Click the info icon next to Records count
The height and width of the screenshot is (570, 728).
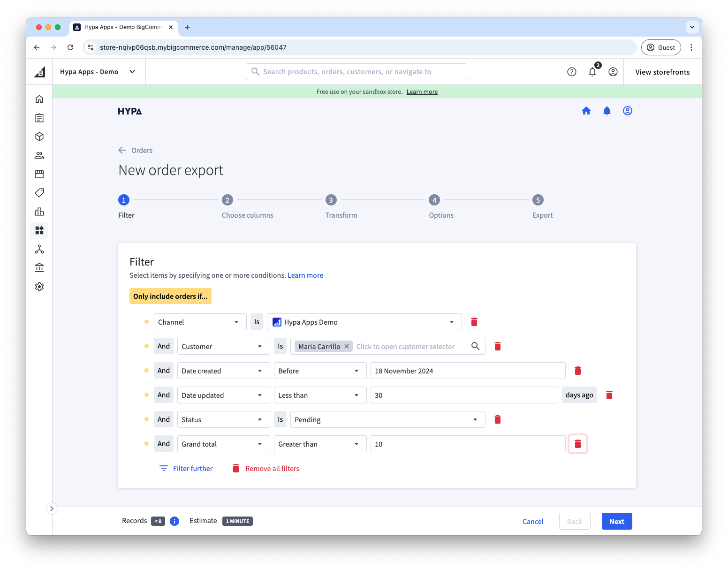174,521
